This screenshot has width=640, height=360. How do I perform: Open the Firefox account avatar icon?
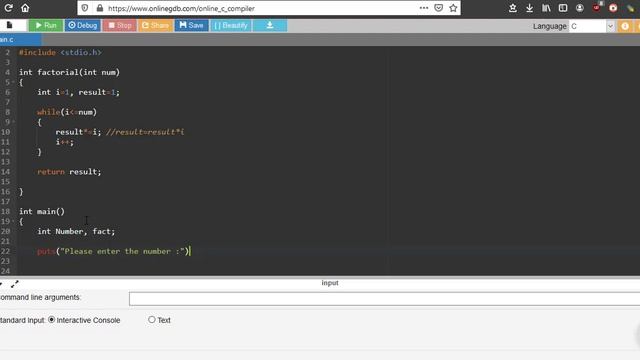pos(580,8)
